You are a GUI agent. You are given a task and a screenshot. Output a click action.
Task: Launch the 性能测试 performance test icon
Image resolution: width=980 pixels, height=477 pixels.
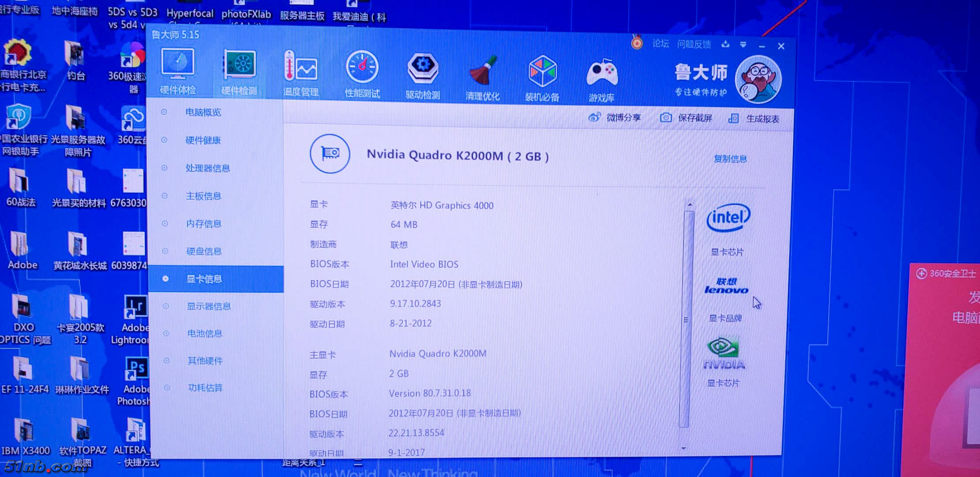(x=362, y=68)
